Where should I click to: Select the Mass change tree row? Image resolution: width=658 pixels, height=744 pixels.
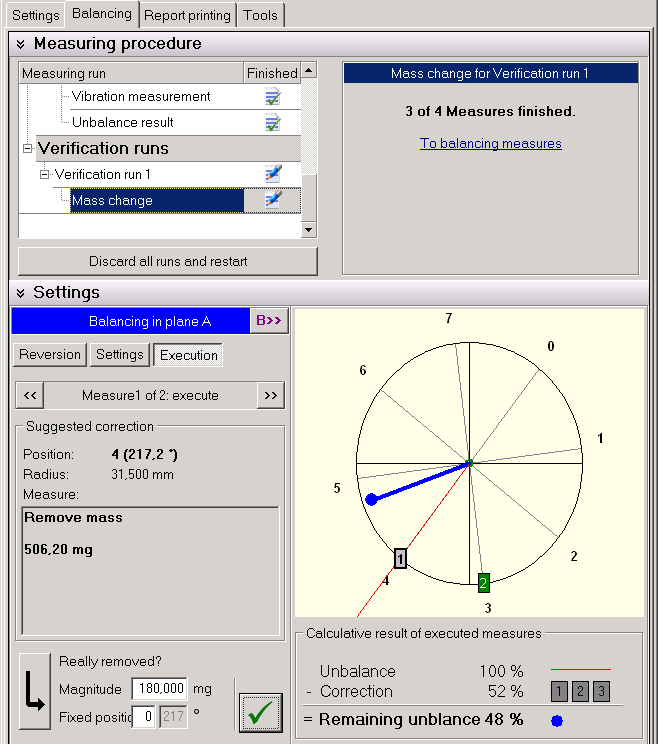pyautogui.click(x=157, y=200)
